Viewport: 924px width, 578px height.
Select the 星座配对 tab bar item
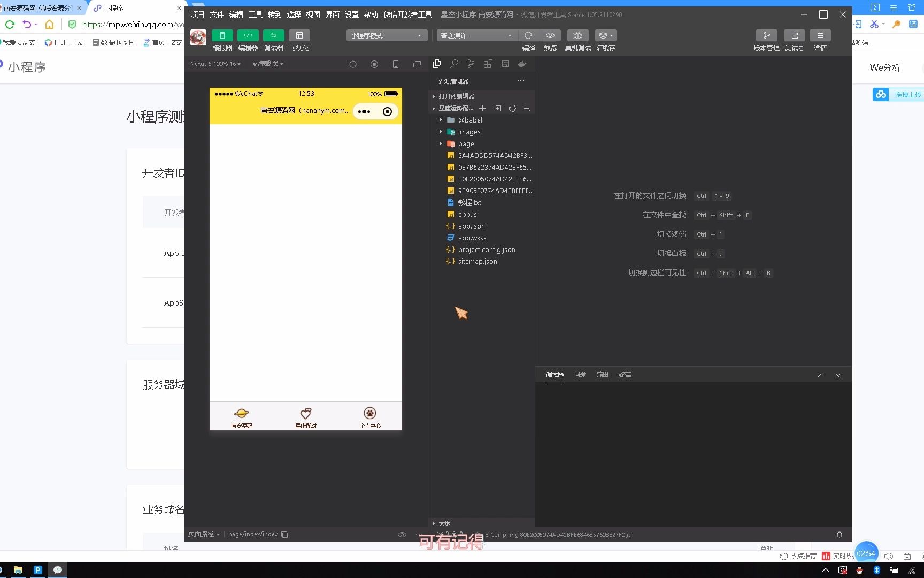[306, 417]
